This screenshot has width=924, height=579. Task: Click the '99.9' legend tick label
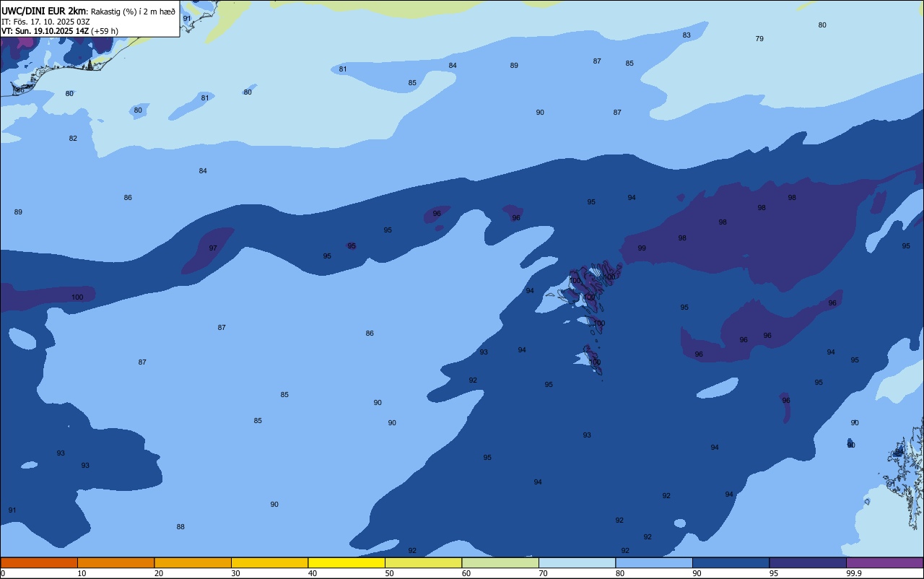tap(854, 573)
